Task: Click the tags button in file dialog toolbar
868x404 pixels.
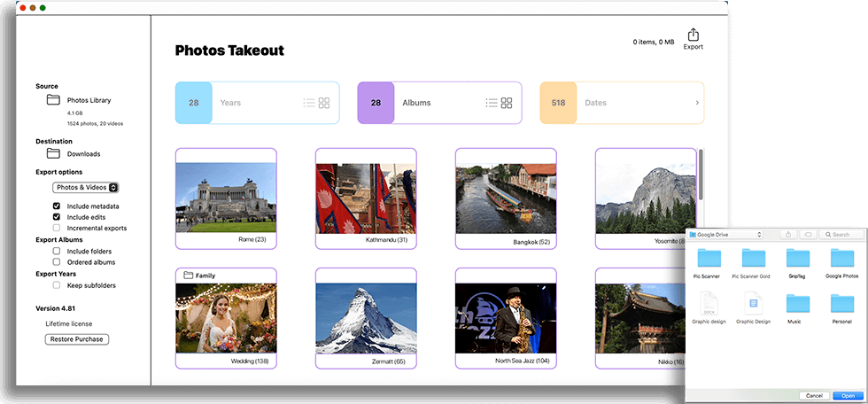Action: click(808, 235)
